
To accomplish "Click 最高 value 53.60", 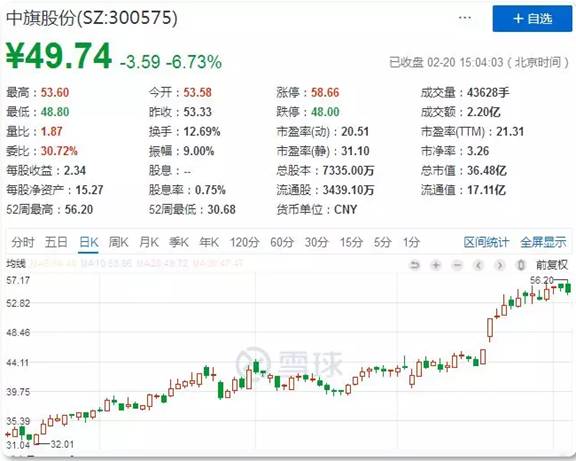I will (x=55, y=93).
